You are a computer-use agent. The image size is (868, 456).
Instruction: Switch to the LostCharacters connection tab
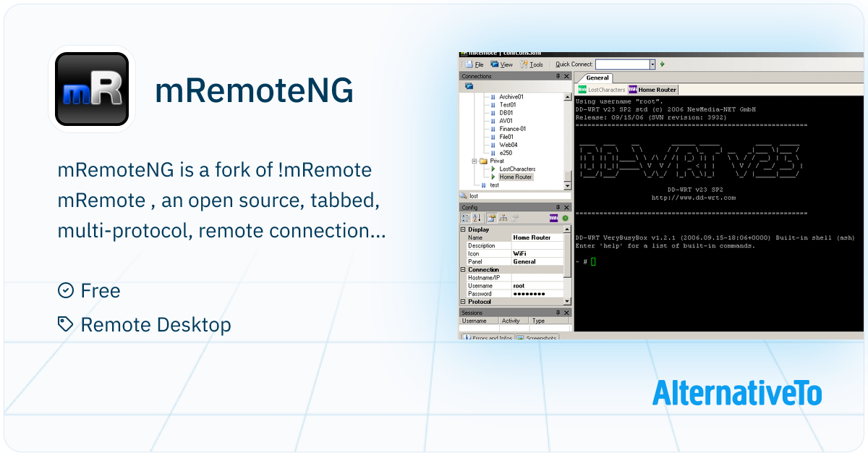(602, 90)
